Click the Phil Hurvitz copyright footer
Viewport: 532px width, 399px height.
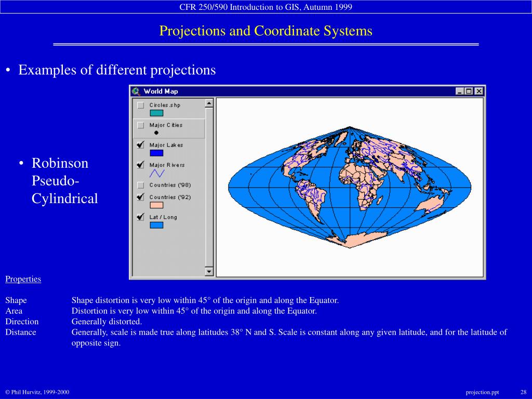click(x=37, y=392)
